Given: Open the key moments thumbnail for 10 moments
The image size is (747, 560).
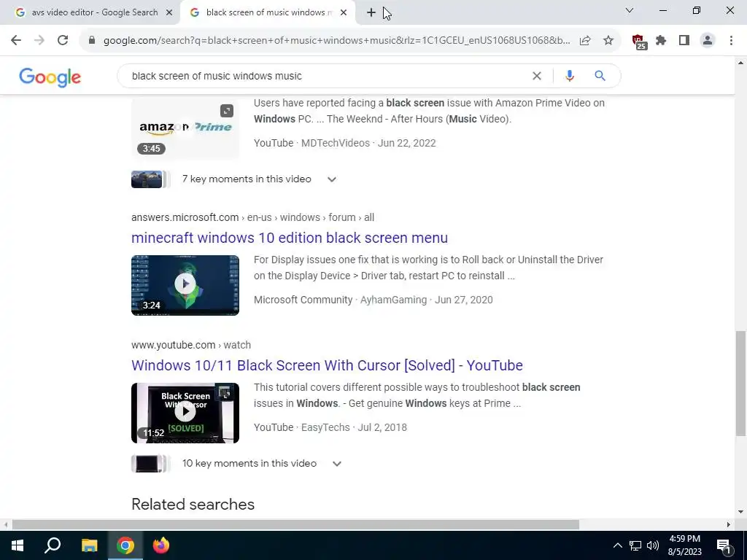Looking at the screenshot, I should click(150, 464).
